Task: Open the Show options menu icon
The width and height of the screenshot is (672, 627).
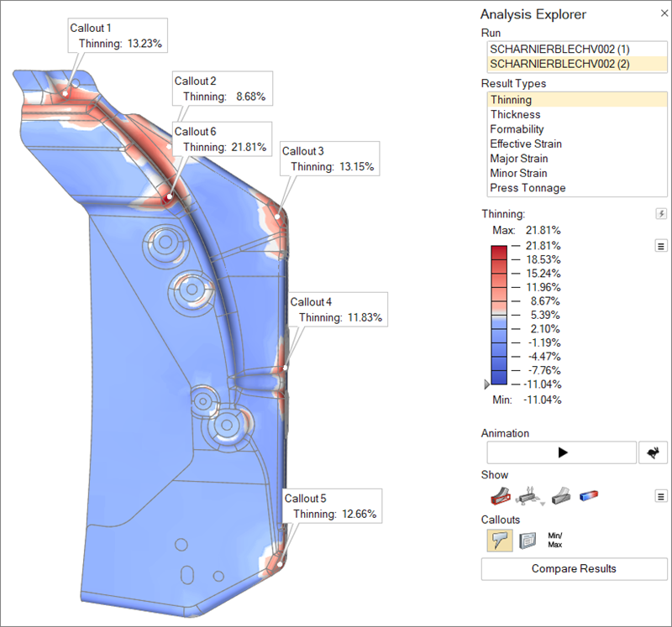Action: click(661, 496)
